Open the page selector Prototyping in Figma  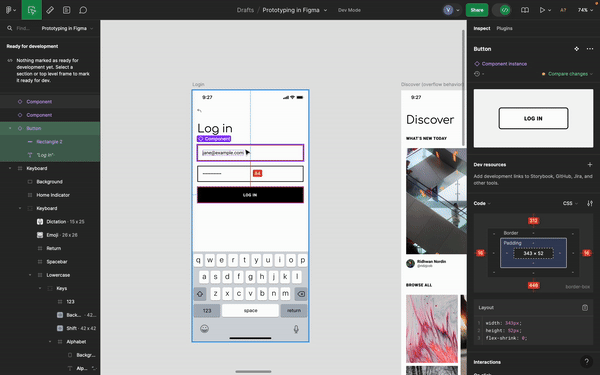pyautogui.click(x=67, y=28)
